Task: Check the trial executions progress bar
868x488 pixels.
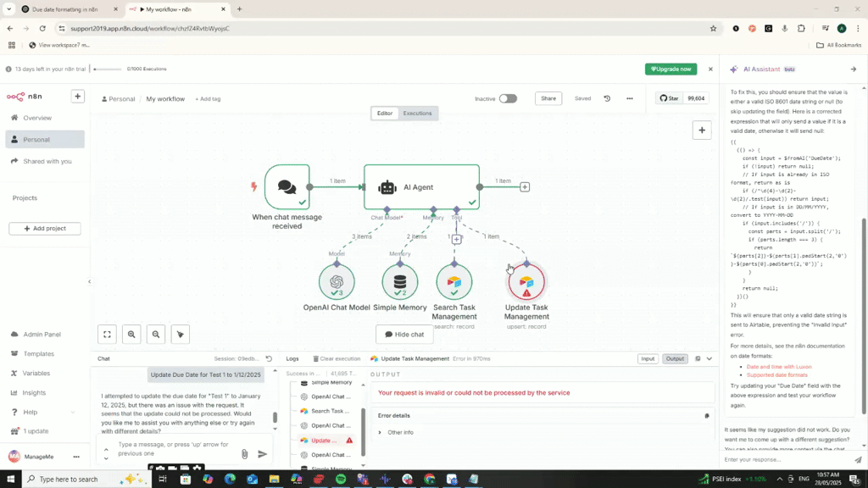Action: click(x=108, y=69)
